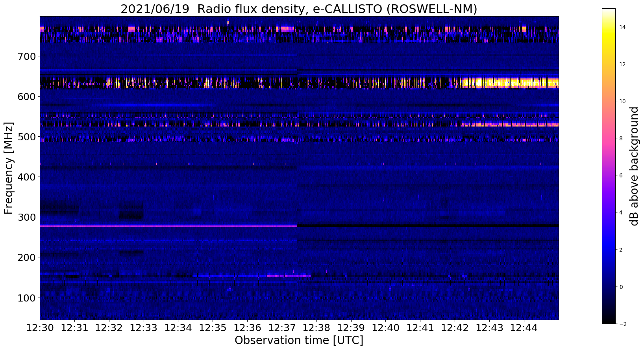This screenshot has width=644, height=350.
Task: Click the 12:43 time tick label
Action: click(x=489, y=328)
